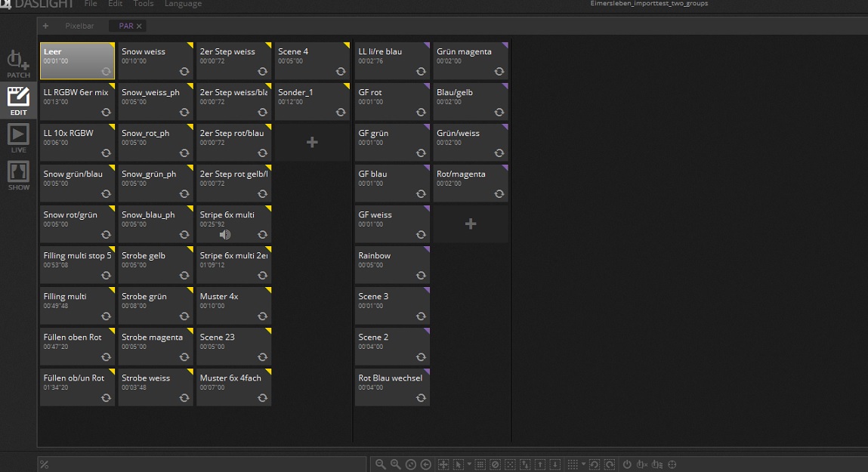
Task: Toggle loop on the Snow weiss scene
Action: pos(184,72)
